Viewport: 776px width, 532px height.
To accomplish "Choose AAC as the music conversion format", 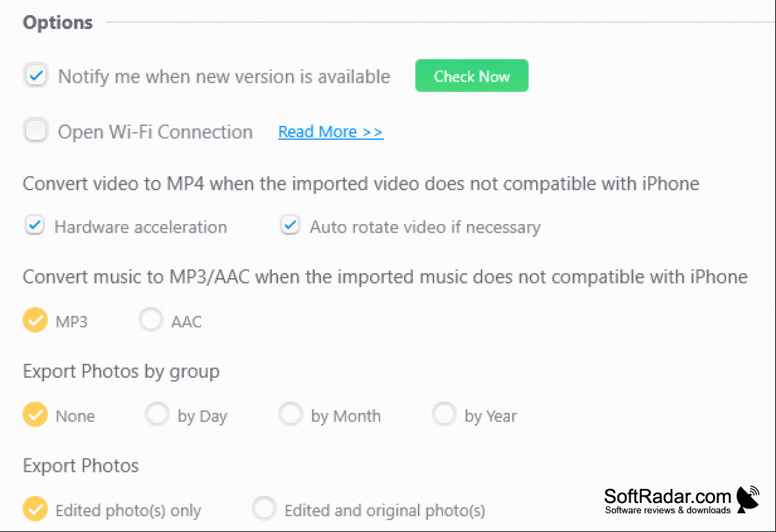I will (151, 319).
